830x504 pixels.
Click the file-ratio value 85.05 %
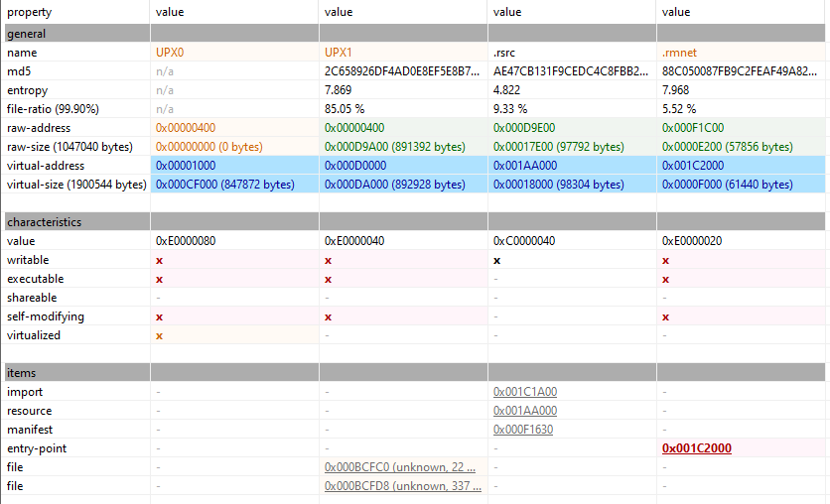coord(346,109)
